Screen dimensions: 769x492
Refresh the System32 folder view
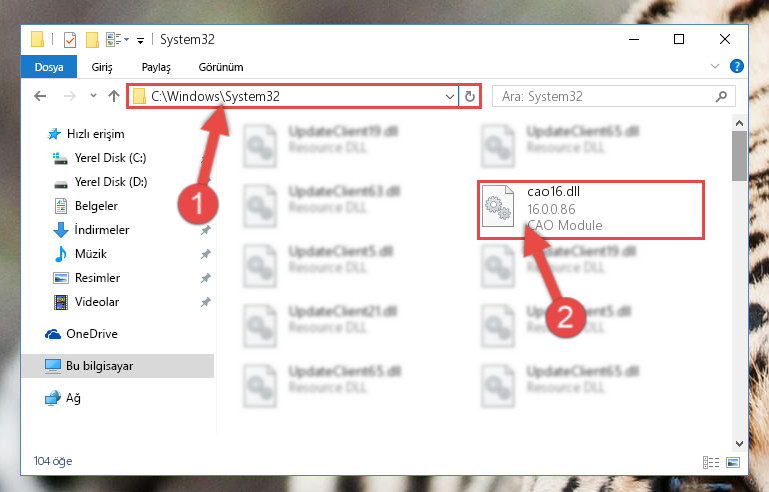tap(470, 96)
